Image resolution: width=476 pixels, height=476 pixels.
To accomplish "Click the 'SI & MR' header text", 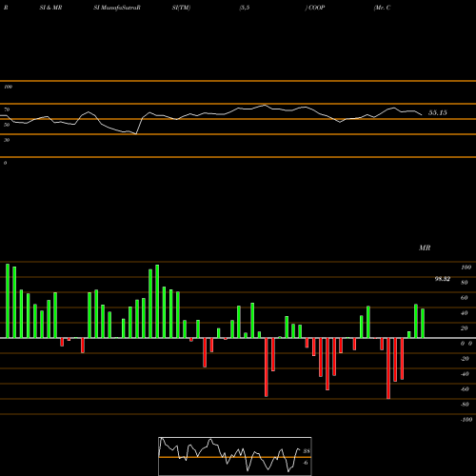I will coord(50,8).
